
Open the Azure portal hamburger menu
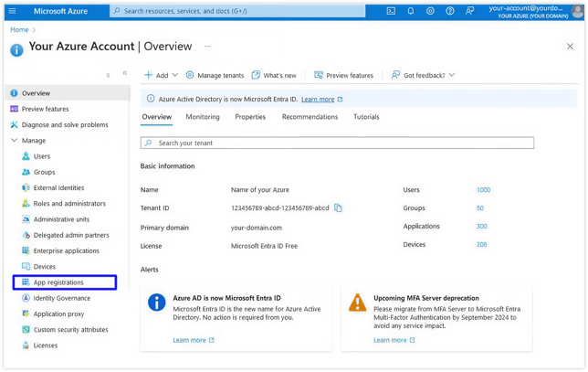[12, 11]
